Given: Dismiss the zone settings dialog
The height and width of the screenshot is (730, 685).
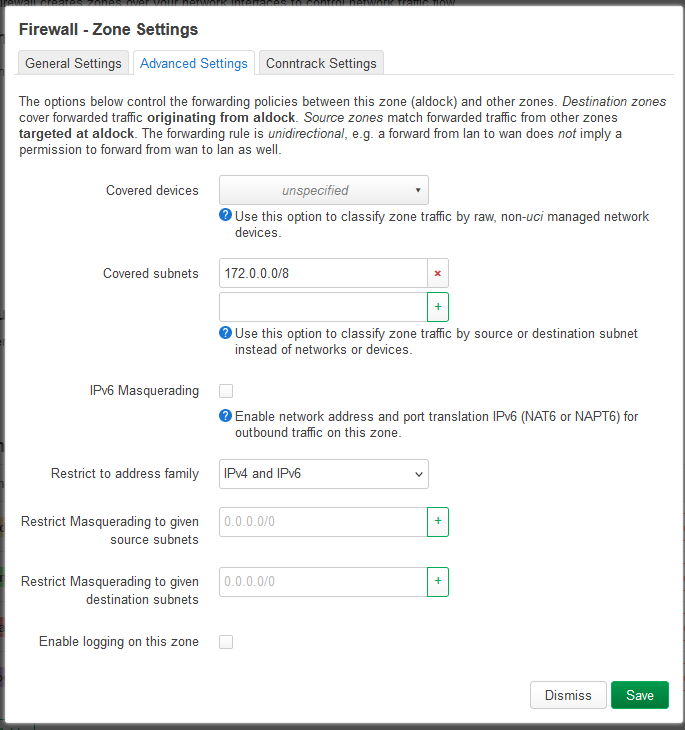Looking at the screenshot, I should point(568,695).
